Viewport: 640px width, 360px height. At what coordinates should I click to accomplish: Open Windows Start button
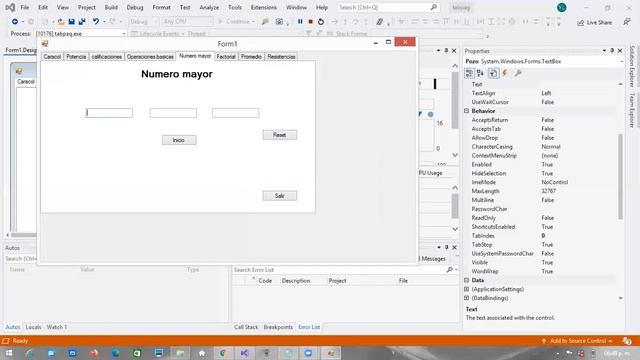click(x=9, y=353)
